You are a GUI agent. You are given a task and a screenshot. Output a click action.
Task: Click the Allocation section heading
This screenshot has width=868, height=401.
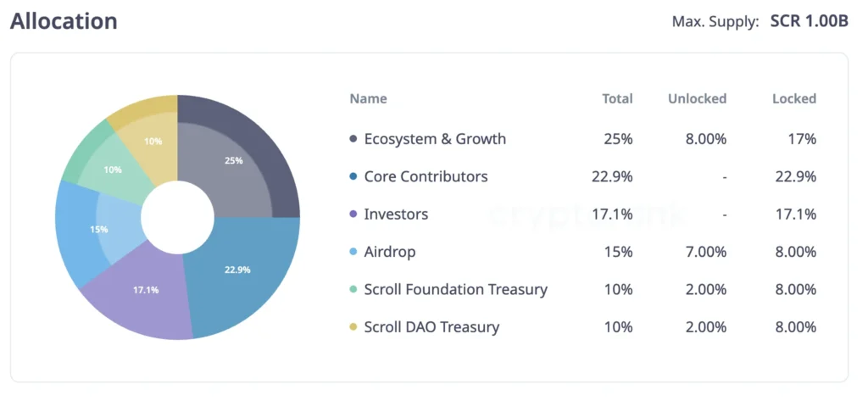pos(64,21)
